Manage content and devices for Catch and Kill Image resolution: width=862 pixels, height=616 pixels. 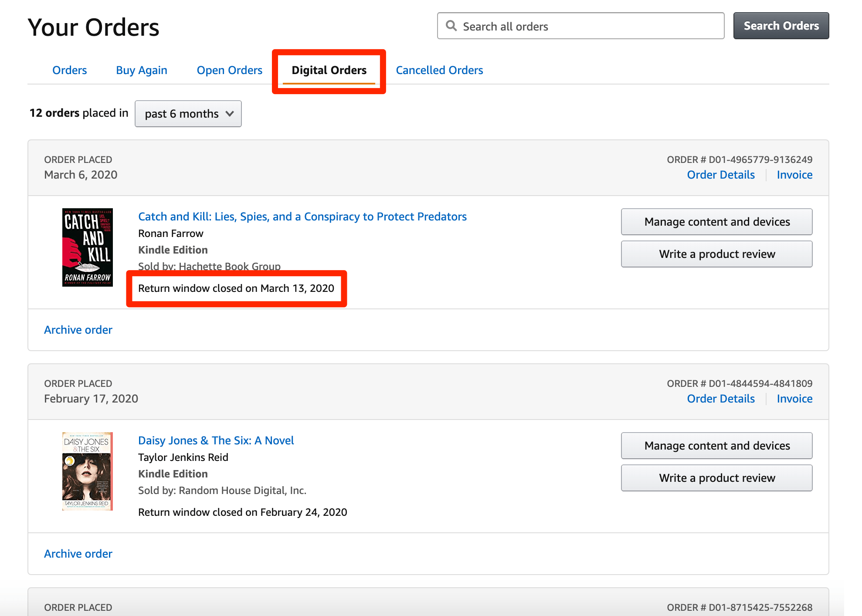coord(717,222)
